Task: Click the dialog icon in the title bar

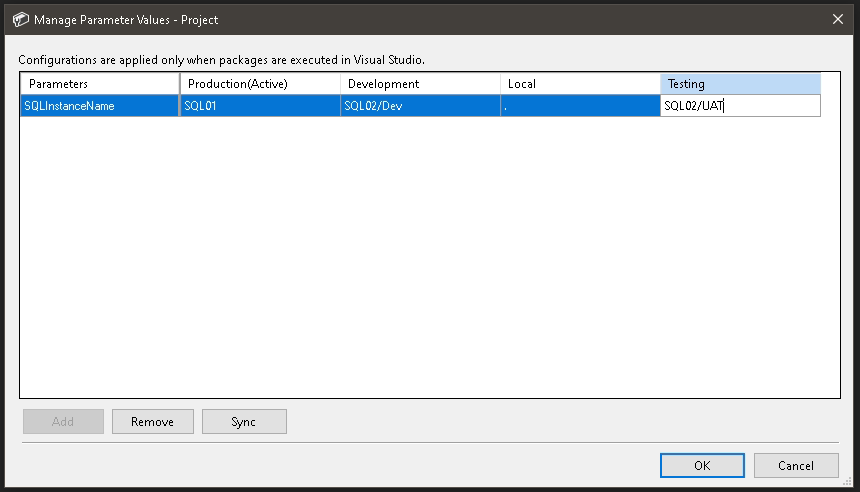Action: point(20,19)
